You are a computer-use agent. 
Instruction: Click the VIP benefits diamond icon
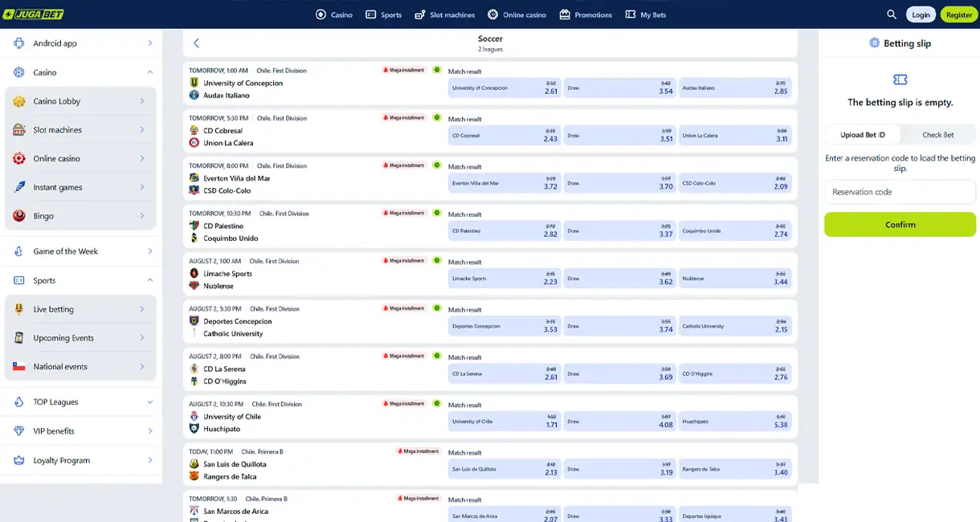pyautogui.click(x=19, y=431)
